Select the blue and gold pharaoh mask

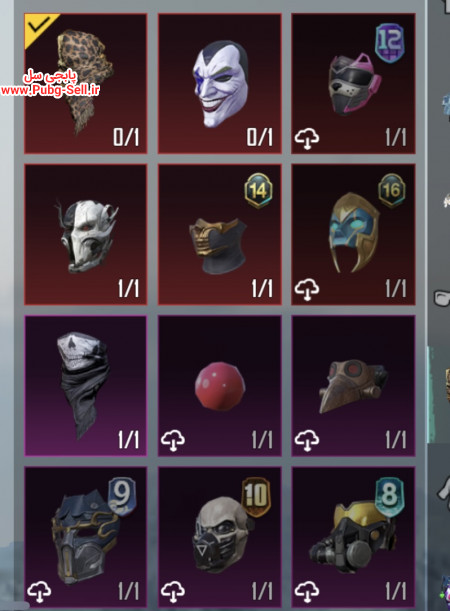353,234
